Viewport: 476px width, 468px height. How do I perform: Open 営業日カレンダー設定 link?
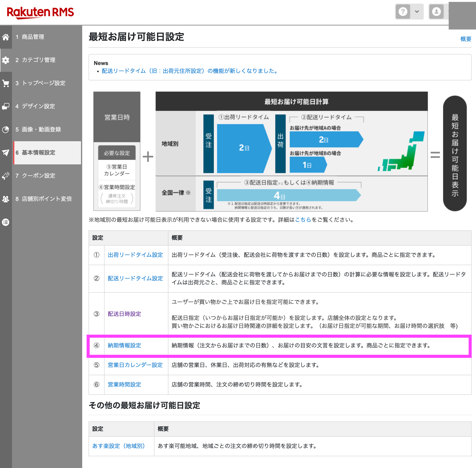pos(135,365)
